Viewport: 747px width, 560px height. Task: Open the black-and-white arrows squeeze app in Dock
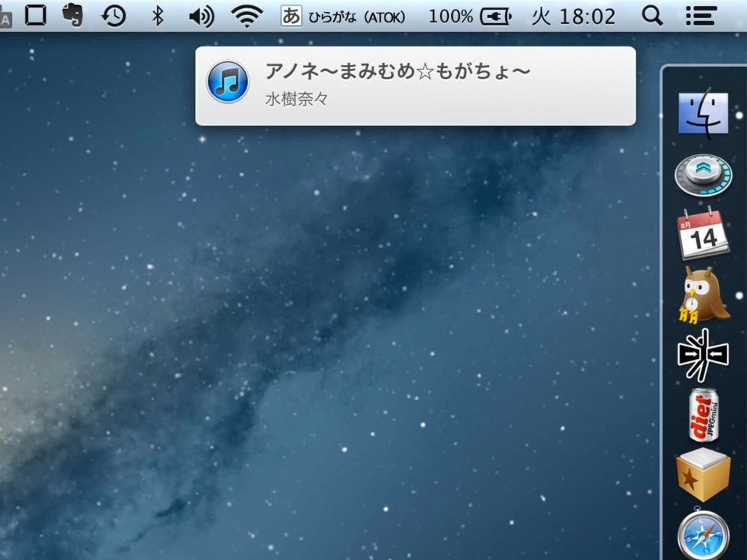pyautogui.click(x=703, y=355)
